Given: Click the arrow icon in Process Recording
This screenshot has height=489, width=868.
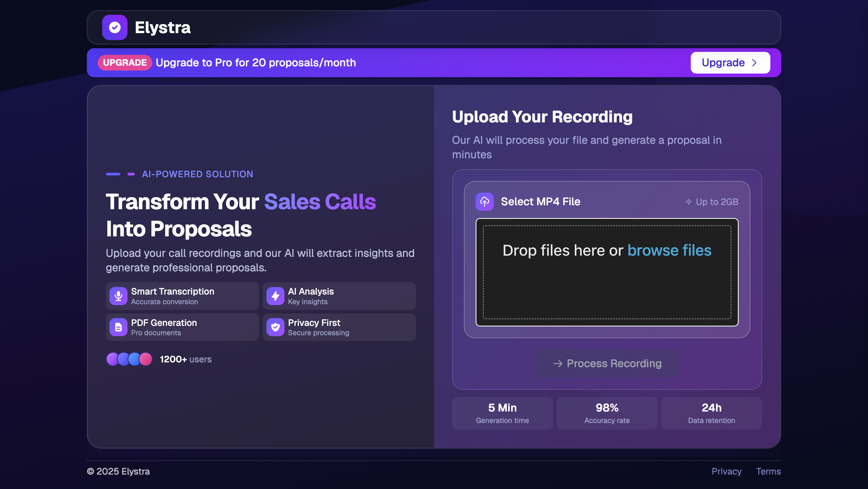Looking at the screenshot, I should (558, 363).
